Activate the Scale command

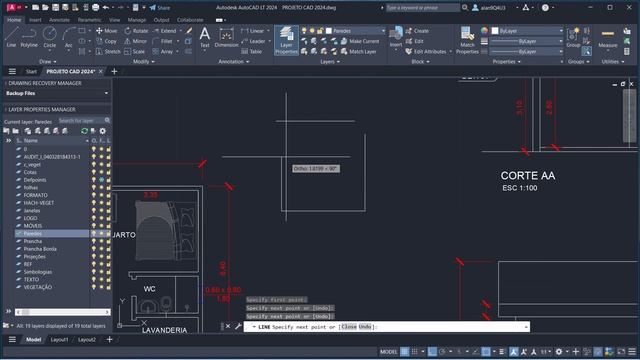135,51
